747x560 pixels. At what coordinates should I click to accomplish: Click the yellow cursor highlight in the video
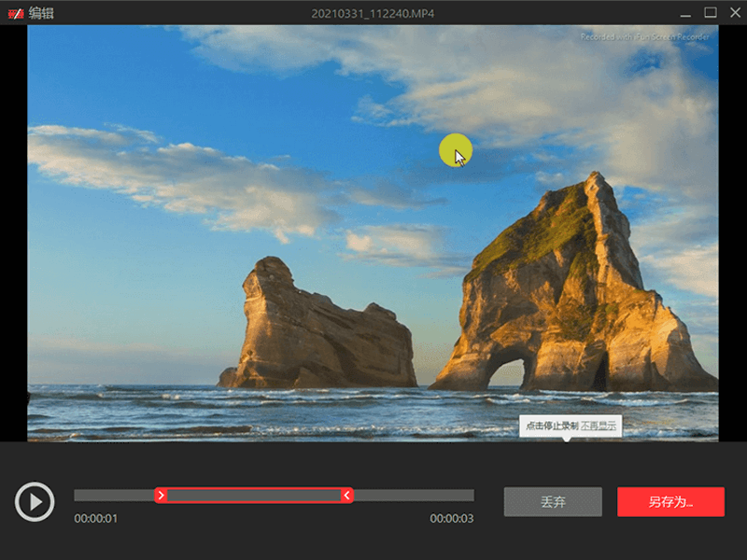(x=455, y=151)
